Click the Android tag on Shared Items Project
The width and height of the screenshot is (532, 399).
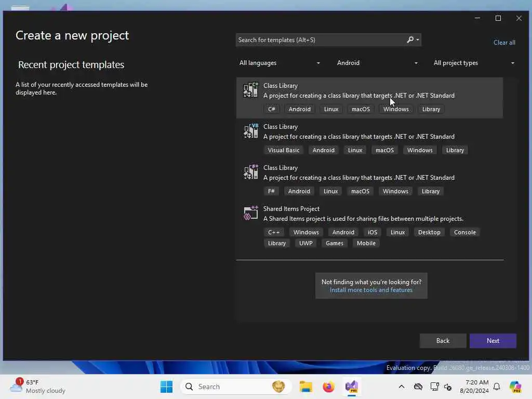click(x=343, y=232)
